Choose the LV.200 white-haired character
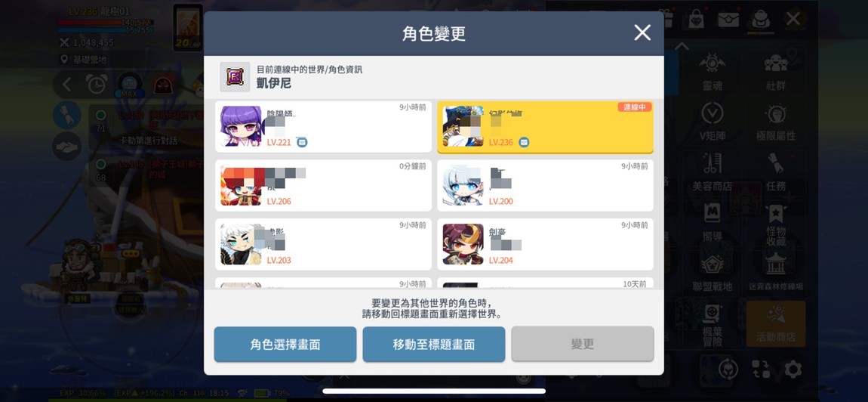The image size is (868, 402). [545, 185]
